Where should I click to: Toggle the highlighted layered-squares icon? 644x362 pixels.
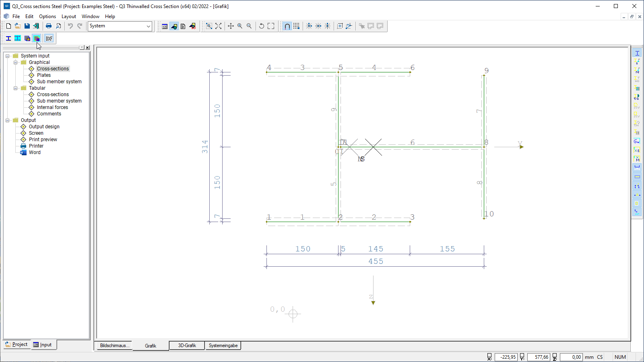(37, 39)
